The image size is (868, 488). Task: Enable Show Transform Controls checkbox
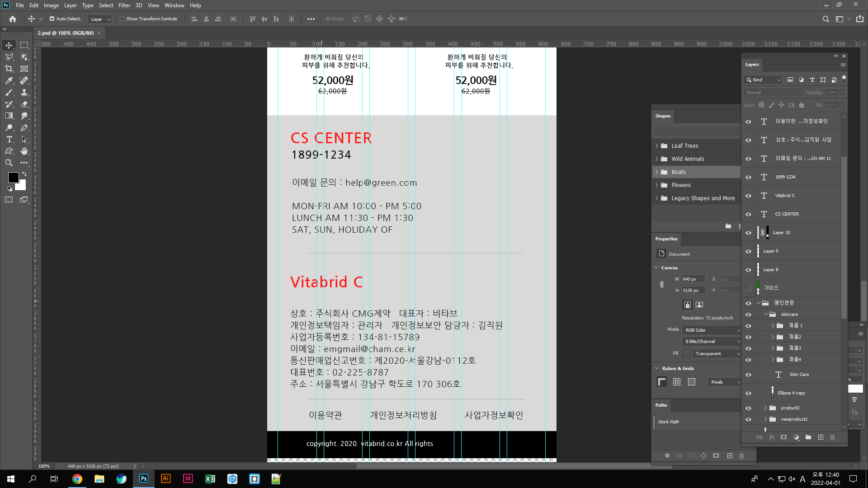coord(122,19)
